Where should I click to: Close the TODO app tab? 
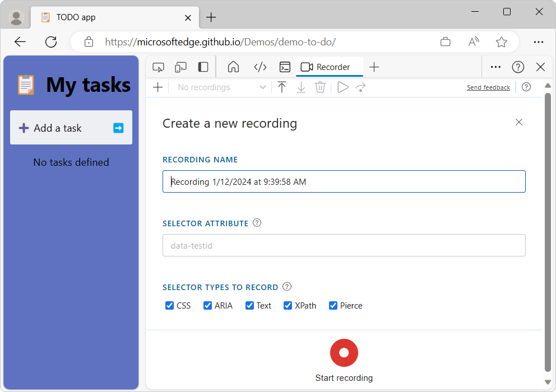coord(188,17)
